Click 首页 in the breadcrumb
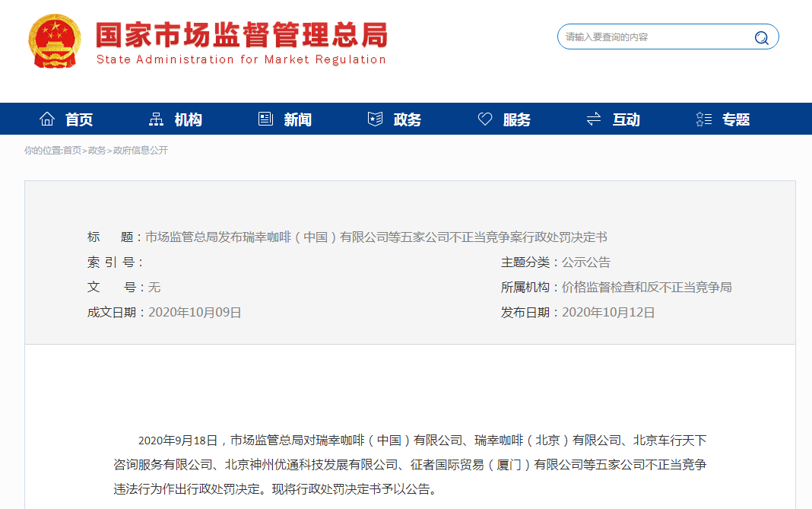This screenshot has height=509, width=812. tap(72, 151)
